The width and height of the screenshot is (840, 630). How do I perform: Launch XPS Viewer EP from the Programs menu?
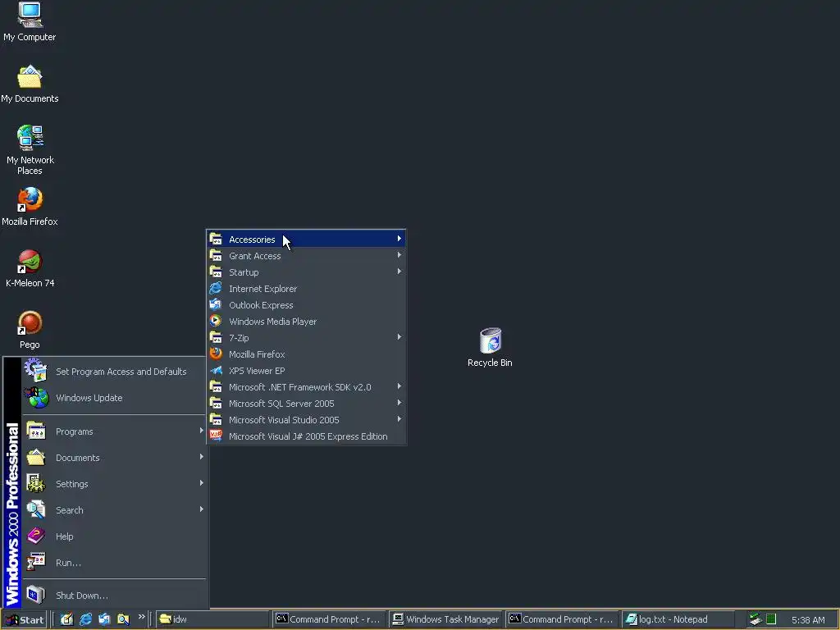pos(306,371)
